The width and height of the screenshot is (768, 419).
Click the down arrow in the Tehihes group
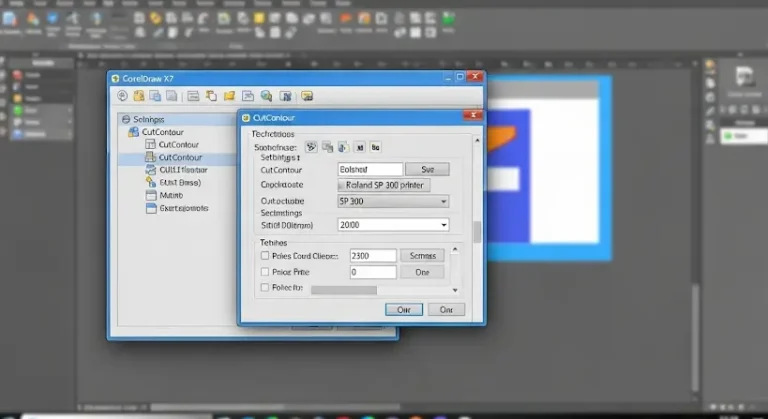[455, 290]
